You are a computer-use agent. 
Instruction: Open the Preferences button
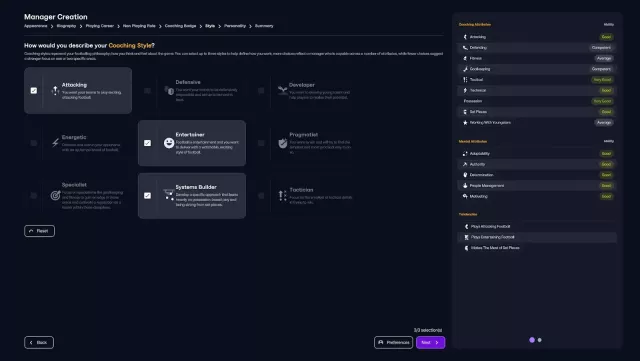click(x=393, y=343)
